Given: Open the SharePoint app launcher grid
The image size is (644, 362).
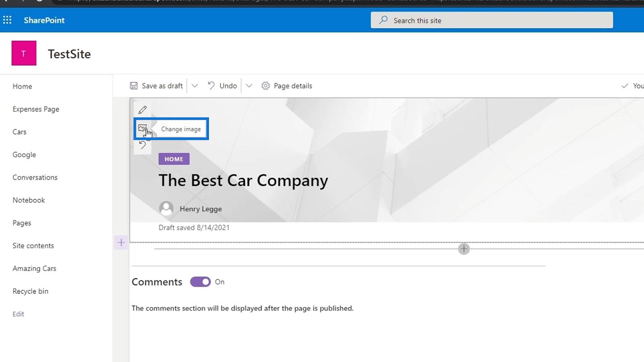Looking at the screenshot, I should (7, 20).
